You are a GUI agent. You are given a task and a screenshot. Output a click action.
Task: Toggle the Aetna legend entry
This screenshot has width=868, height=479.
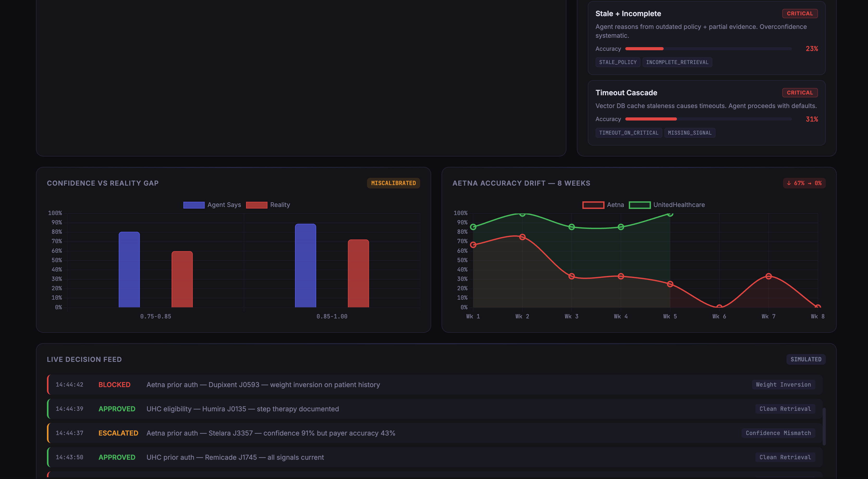(x=603, y=204)
